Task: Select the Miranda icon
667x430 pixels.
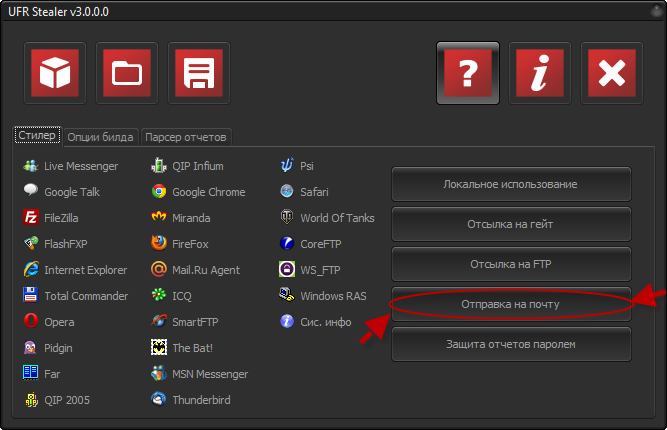Action: pos(159,217)
